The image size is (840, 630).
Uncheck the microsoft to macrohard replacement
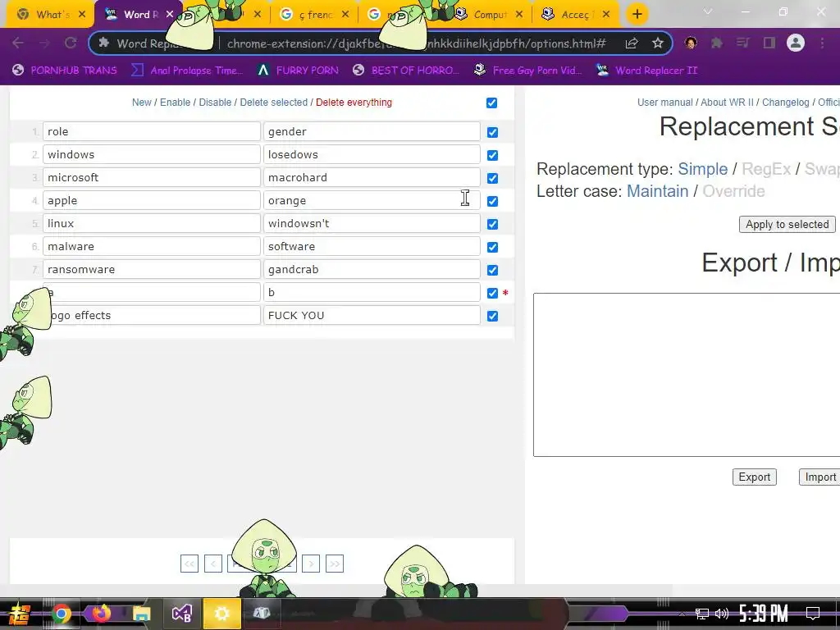pos(492,178)
